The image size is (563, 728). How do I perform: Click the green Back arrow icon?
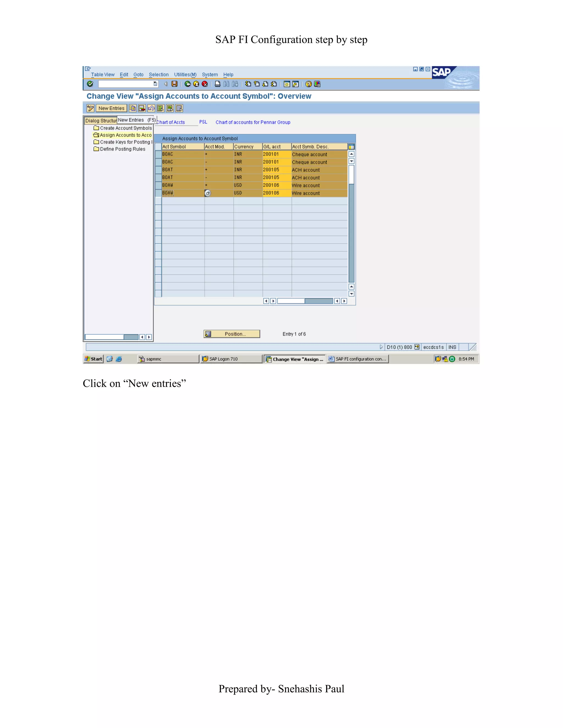188,84
